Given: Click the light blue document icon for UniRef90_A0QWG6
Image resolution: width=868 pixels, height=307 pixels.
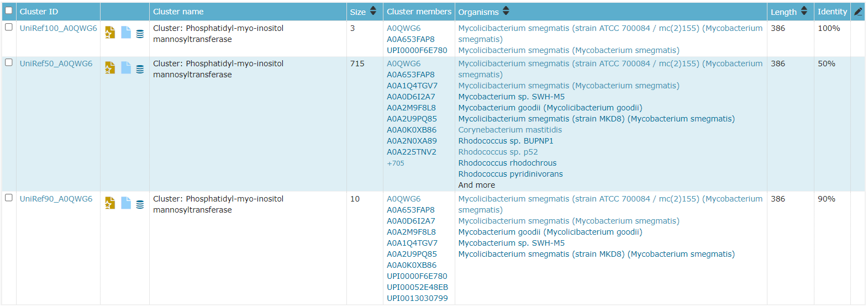Looking at the screenshot, I should (x=126, y=203).
